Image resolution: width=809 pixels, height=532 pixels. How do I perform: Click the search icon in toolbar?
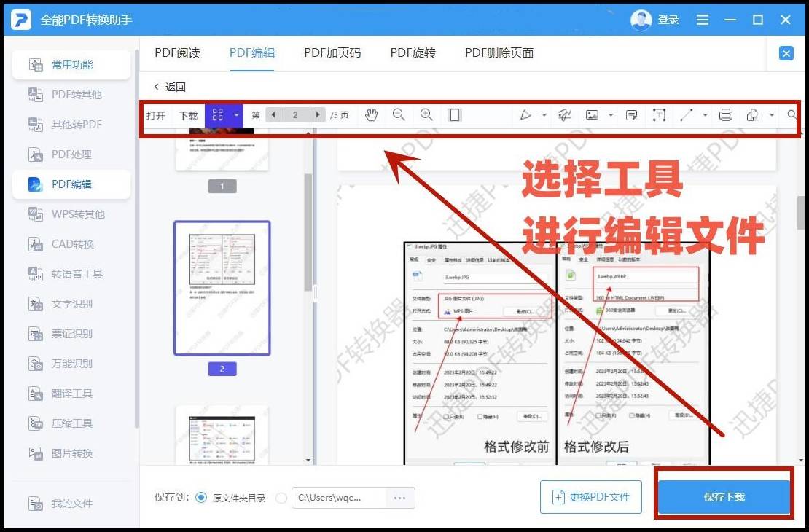792,114
